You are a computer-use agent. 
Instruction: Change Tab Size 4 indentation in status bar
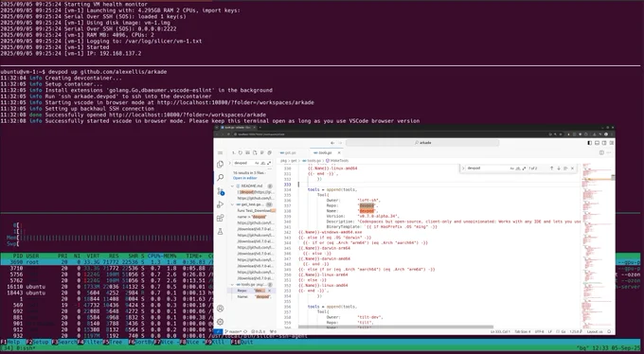pos(523,331)
